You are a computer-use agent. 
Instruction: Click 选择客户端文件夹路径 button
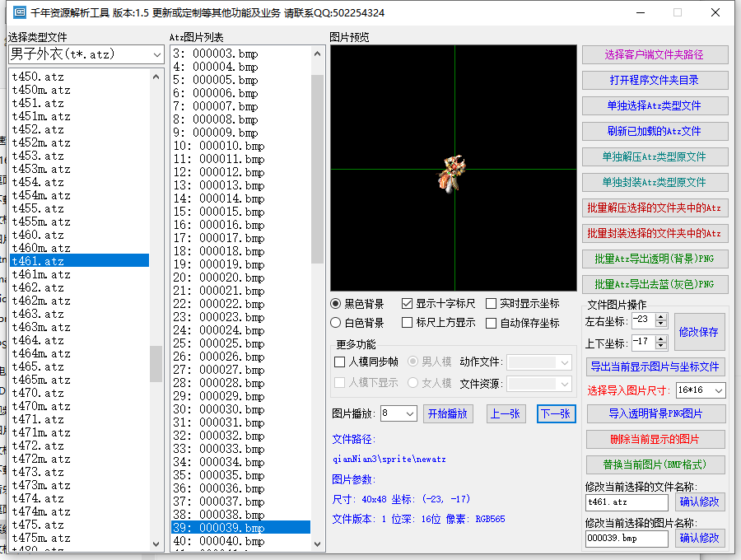[x=655, y=54]
